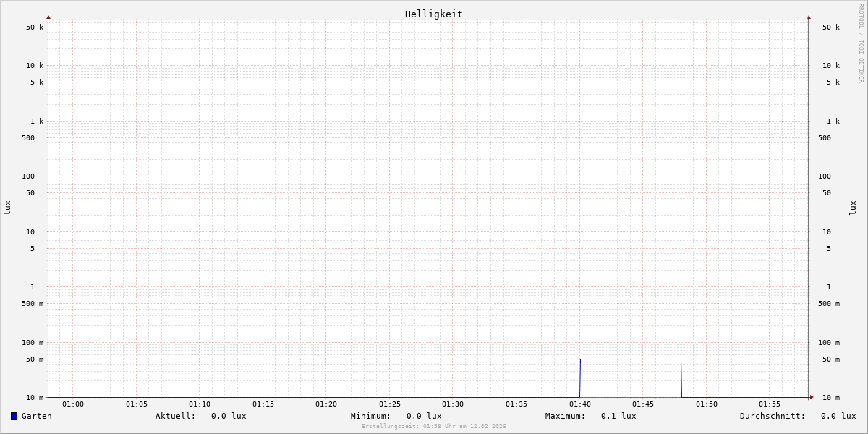Click the left axis 500 m label

pos(33,304)
